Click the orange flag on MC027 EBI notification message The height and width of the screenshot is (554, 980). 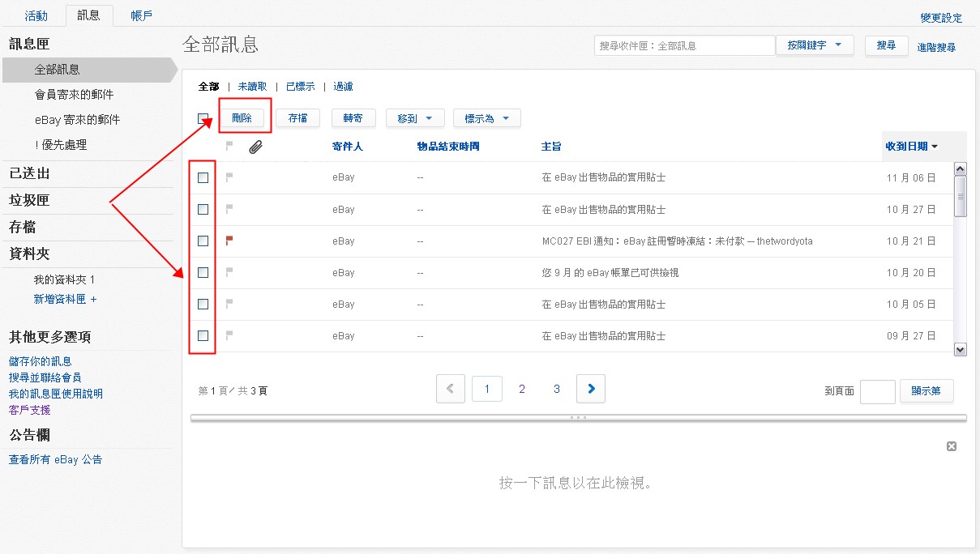click(229, 241)
